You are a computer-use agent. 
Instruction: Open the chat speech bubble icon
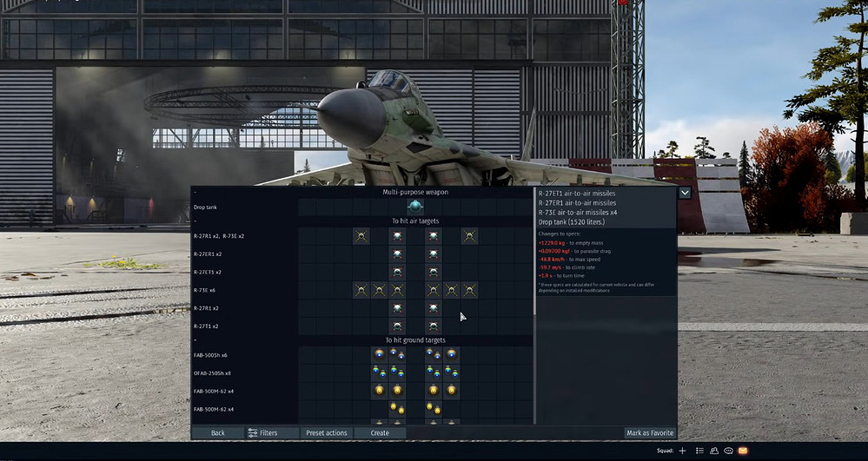728,451
